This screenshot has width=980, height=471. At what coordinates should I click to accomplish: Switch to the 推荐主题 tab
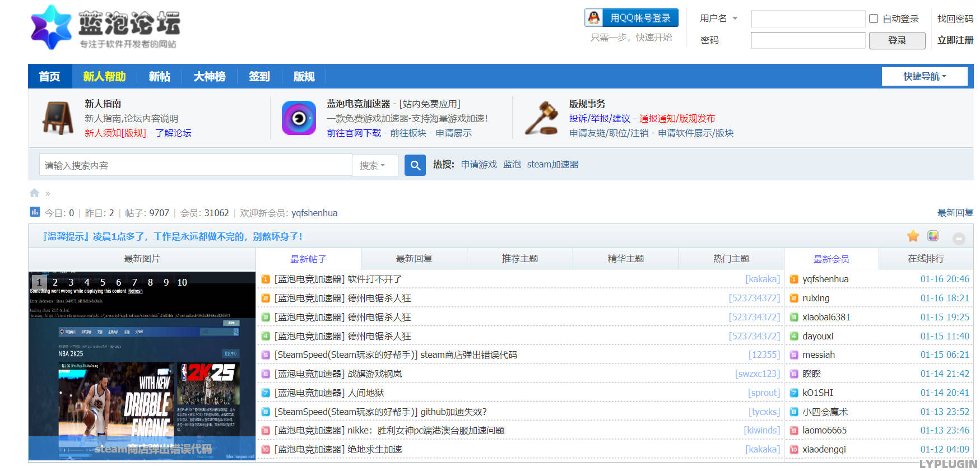[x=520, y=259]
